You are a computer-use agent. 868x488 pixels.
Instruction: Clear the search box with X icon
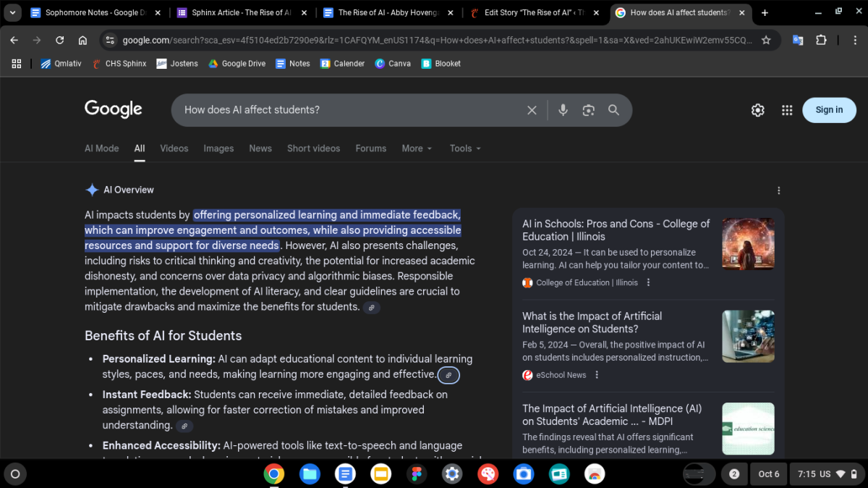532,110
